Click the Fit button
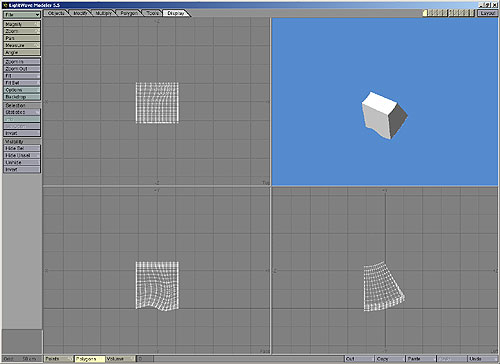Screen dimensions: 500x364 tap(22, 76)
